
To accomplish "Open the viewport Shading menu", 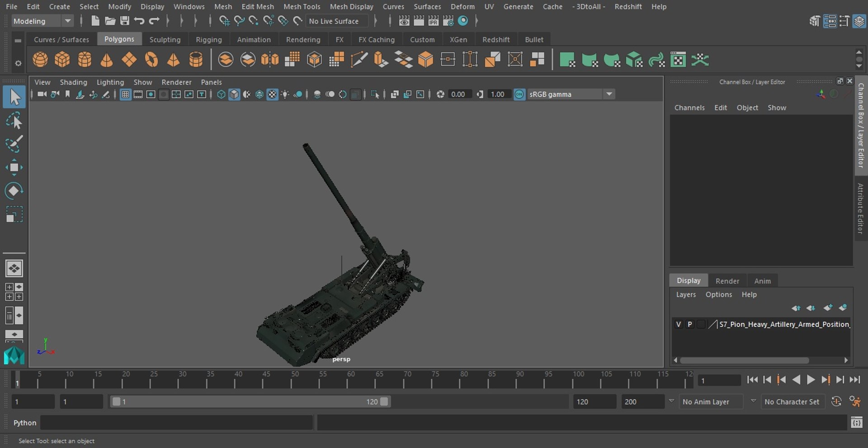I will [x=73, y=82].
